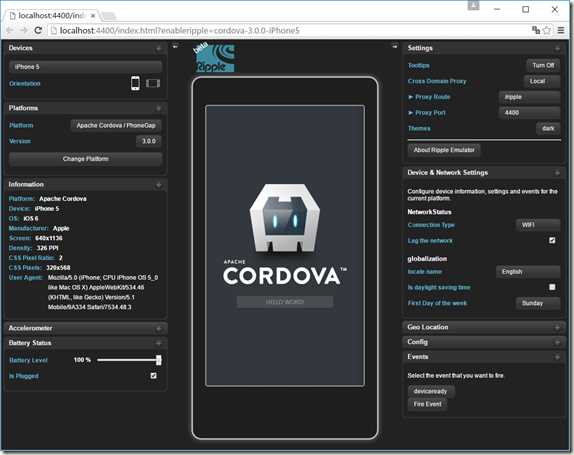This screenshot has width=574, height=455.
Task: Click Proxy Route ripple input field
Action: pos(529,97)
